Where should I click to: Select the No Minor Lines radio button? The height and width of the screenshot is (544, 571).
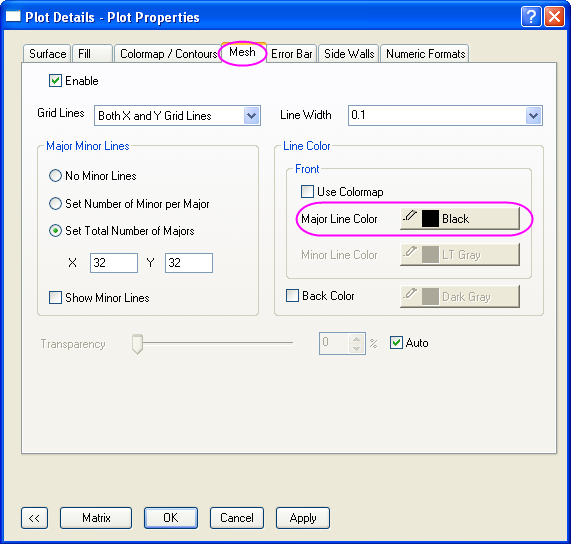click(x=55, y=176)
